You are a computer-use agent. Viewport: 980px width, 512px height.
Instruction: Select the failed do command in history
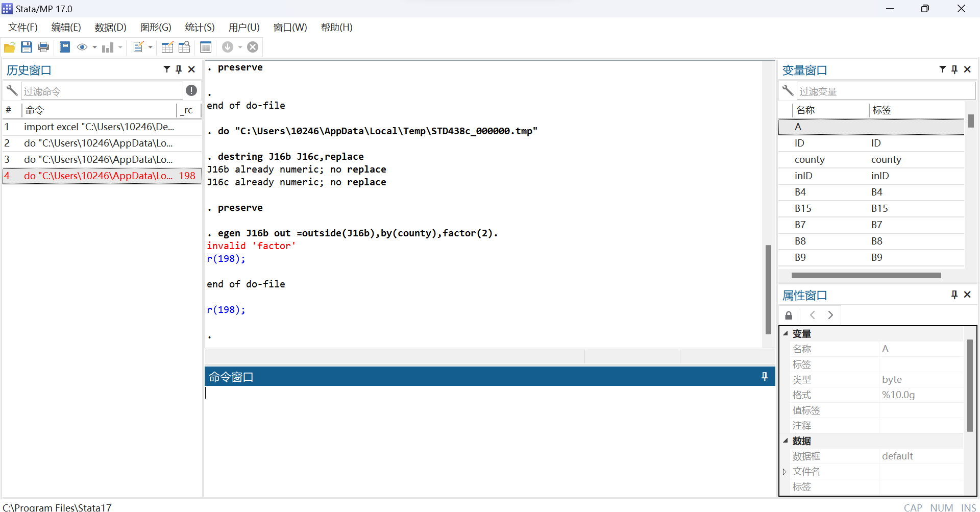tap(98, 176)
